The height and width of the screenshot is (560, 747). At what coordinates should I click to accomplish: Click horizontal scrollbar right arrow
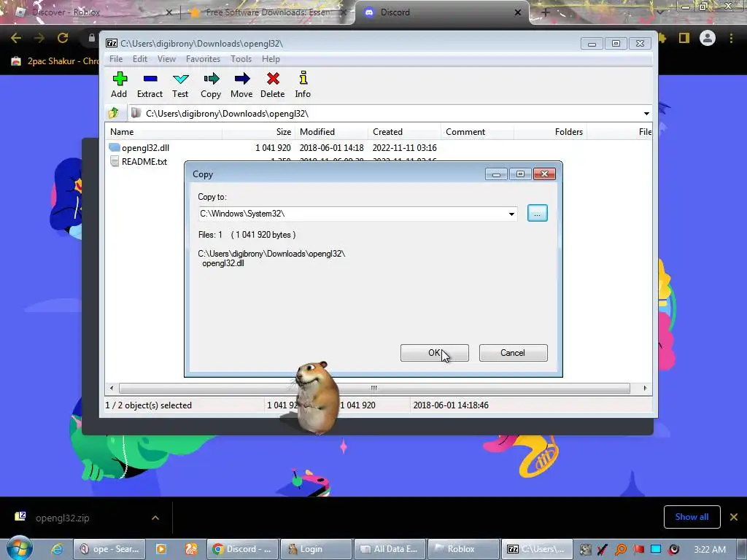(645, 388)
